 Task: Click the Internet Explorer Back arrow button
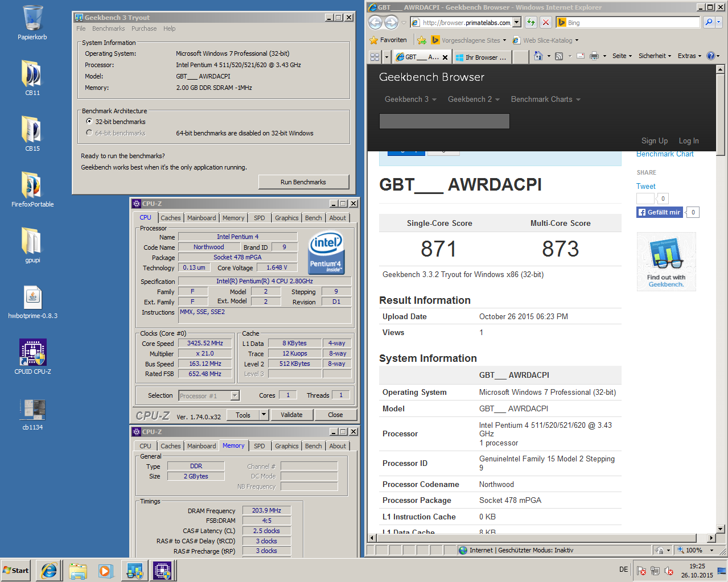point(375,22)
